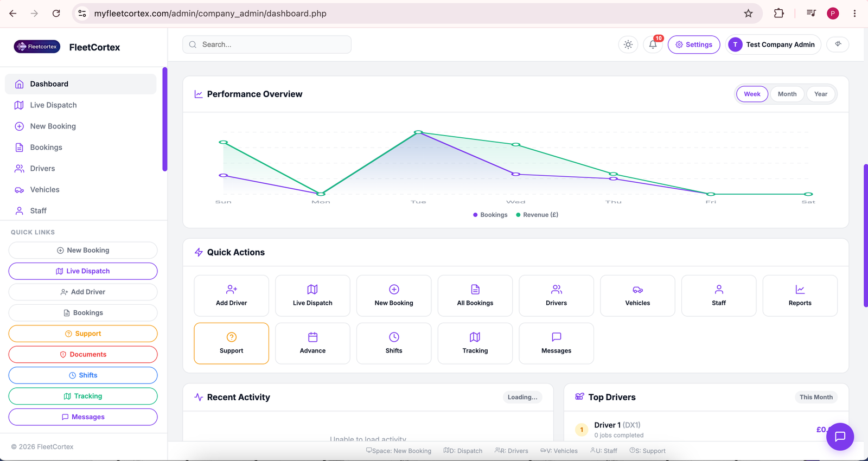Screen dimensions: 868x461
Task: Click D: Dispatch shortcut hint
Action: 463,451
